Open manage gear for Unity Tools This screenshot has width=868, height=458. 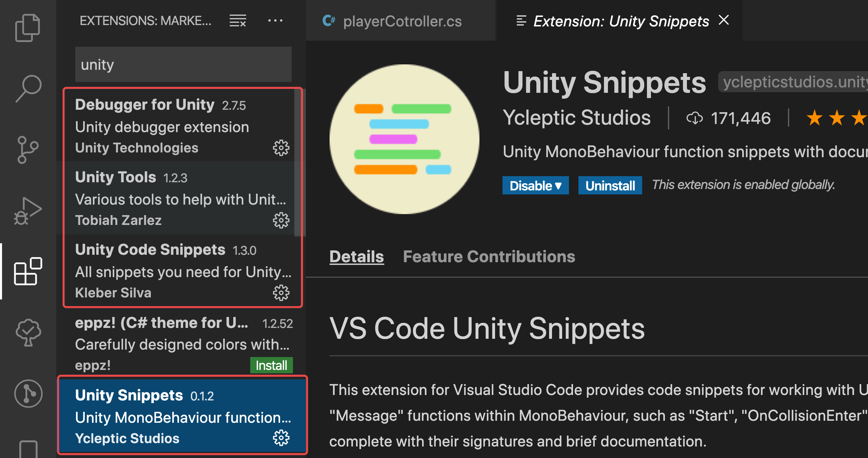[281, 221]
